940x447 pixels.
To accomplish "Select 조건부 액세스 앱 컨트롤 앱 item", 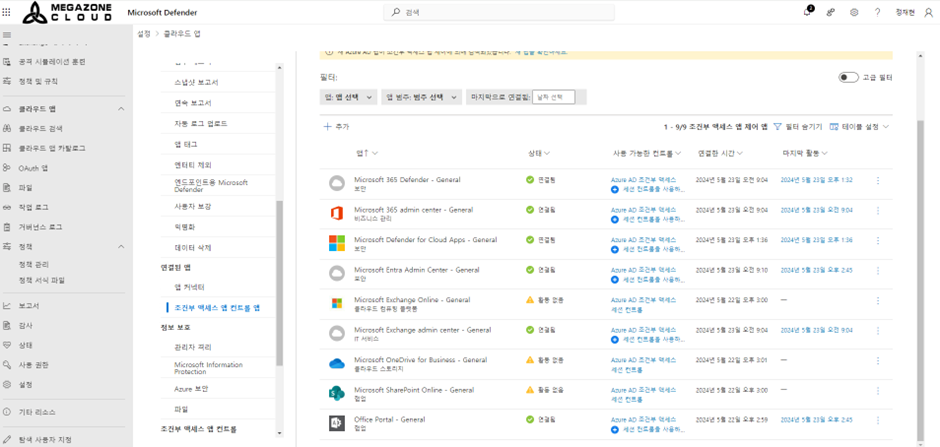I will (x=216, y=307).
